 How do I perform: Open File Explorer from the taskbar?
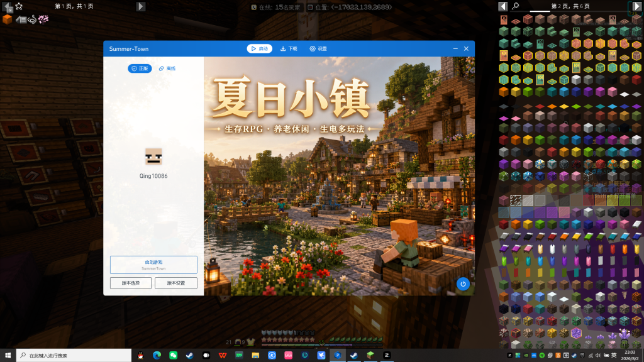[255, 356]
